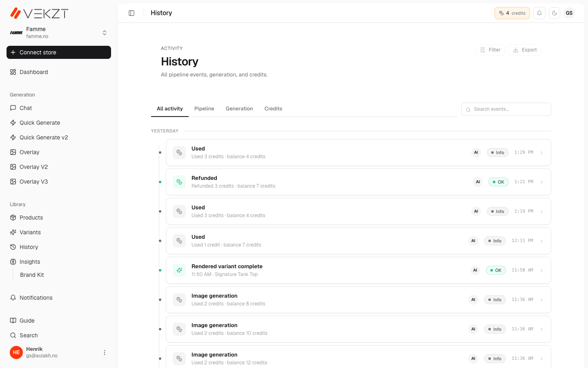This screenshot has width=588, height=368.
Task: Click 'Refunded 3 credits · balance 7 credits' text
Action: [x=233, y=186]
